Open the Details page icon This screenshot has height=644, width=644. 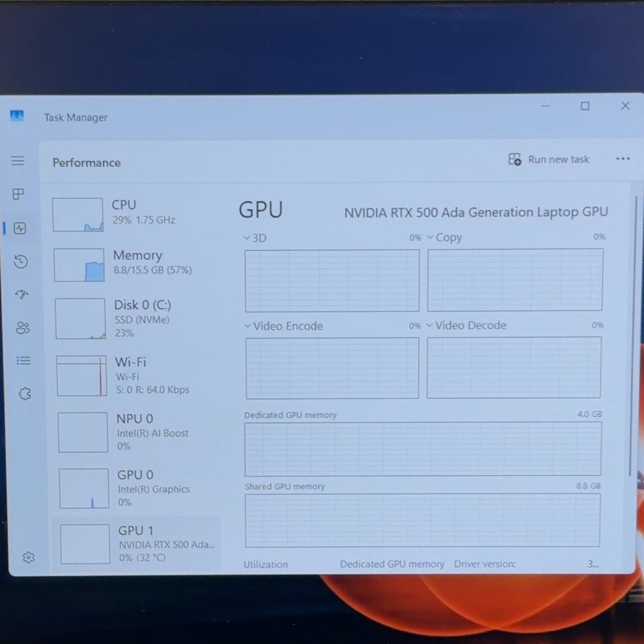pyautogui.click(x=24, y=360)
